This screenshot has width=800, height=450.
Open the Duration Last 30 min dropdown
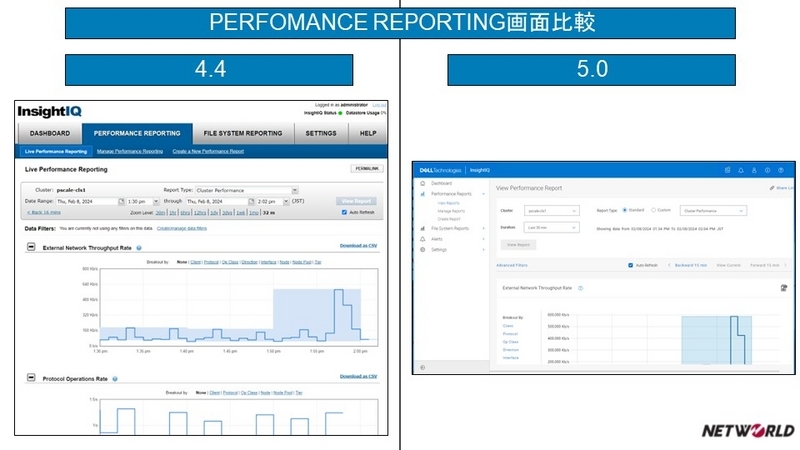point(552,228)
